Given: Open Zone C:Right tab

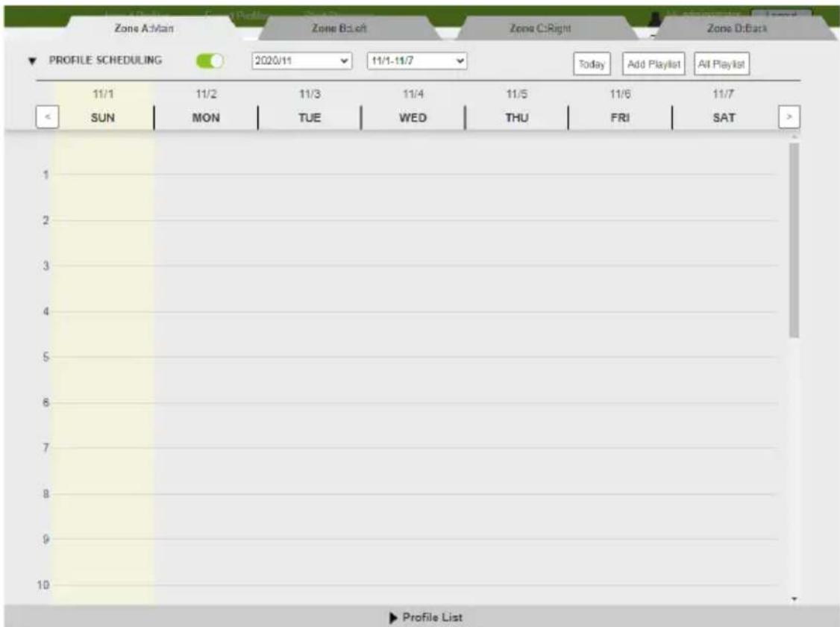Looking at the screenshot, I should [540, 28].
